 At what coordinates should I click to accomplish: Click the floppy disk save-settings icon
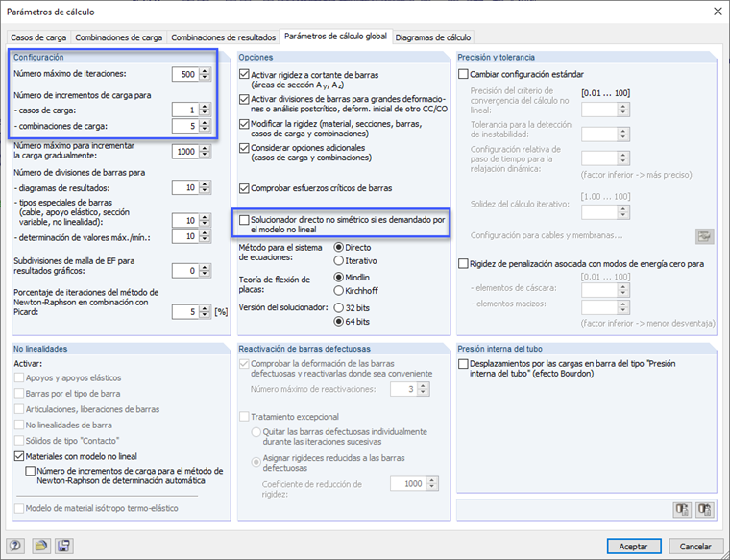[x=63, y=546]
